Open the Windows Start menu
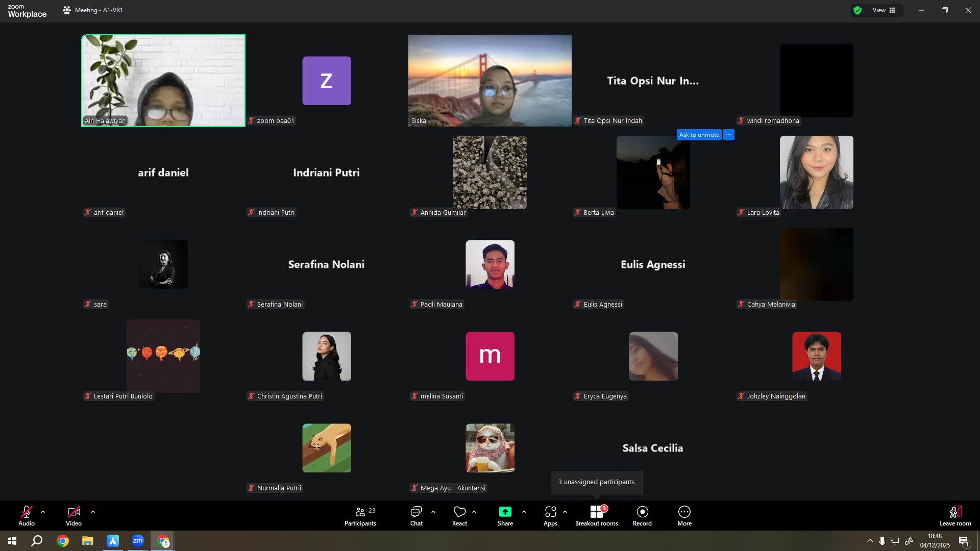This screenshot has height=551, width=980. [12, 541]
